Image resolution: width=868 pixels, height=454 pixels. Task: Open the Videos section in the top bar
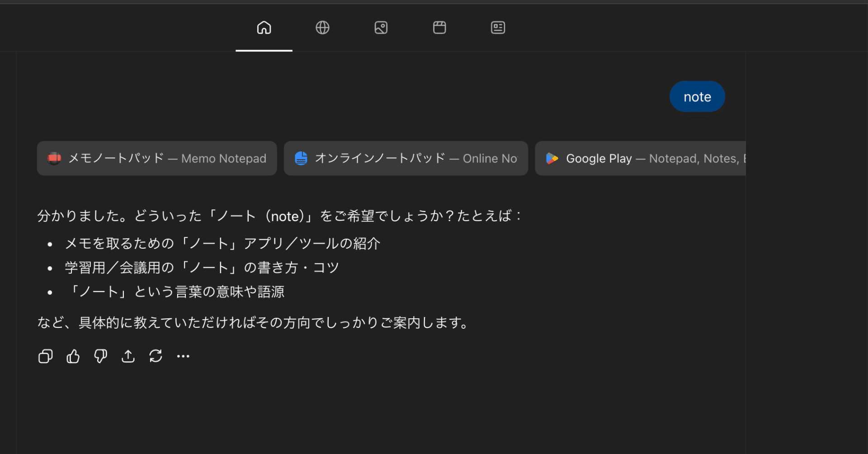[x=439, y=27]
